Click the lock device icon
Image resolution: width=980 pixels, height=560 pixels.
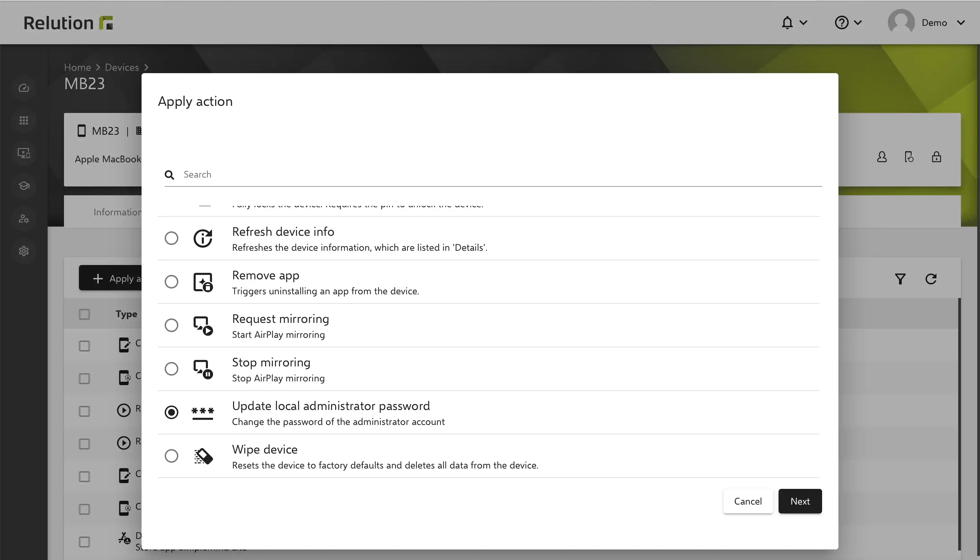tap(936, 157)
